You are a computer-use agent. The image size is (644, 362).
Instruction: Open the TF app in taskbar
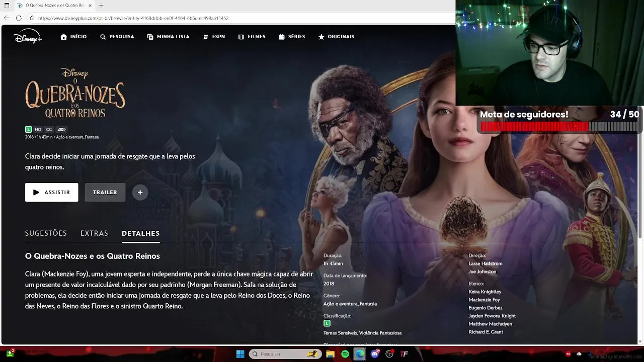click(404, 354)
